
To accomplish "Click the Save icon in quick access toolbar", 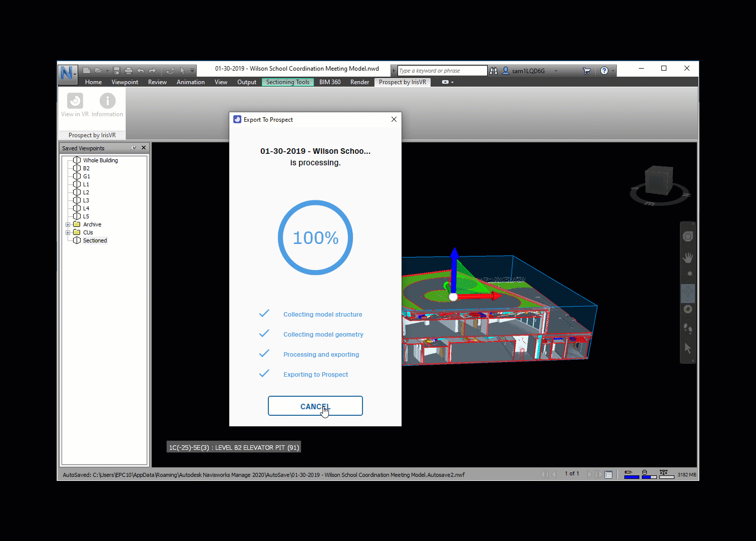I will [117, 71].
